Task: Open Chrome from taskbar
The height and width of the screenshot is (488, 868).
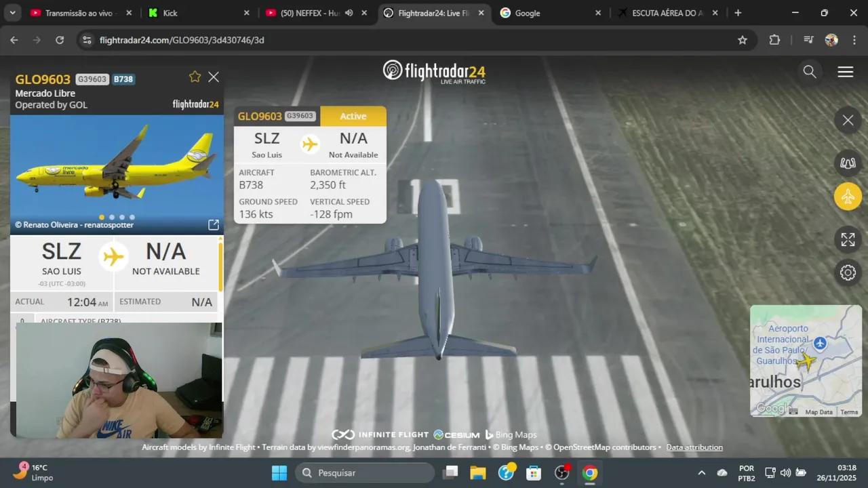Action: click(590, 472)
